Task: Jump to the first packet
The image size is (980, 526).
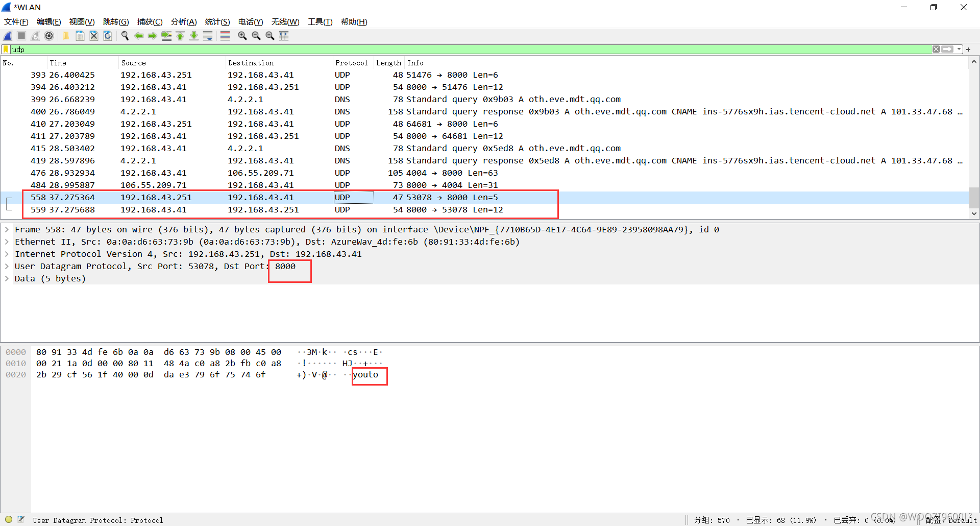Action: pos(180,36)
